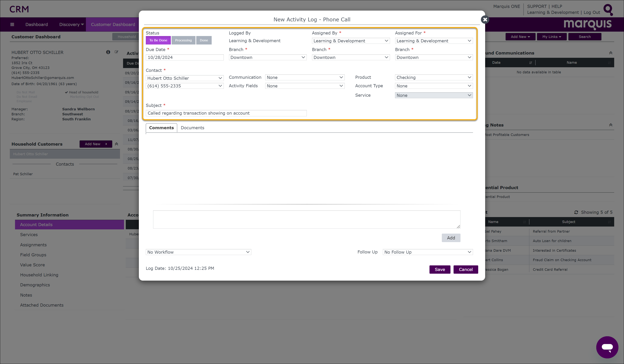Viewport: 624px width, 364px height.
Task: Select the Customer Dashboard tab
Action: tap(113, 24)
